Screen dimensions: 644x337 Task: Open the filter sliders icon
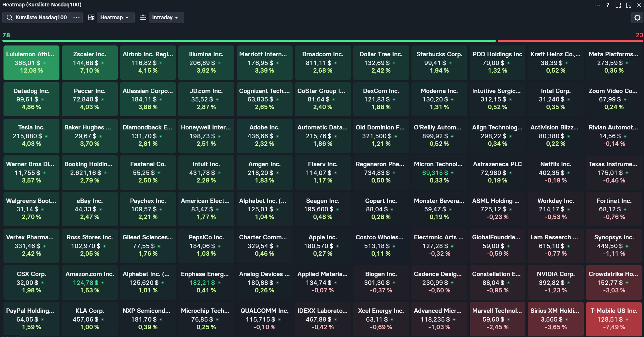click(143, 17)
